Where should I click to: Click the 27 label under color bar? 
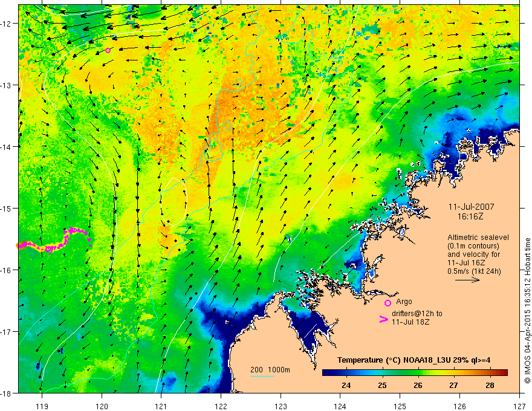[x=453, y=385]
